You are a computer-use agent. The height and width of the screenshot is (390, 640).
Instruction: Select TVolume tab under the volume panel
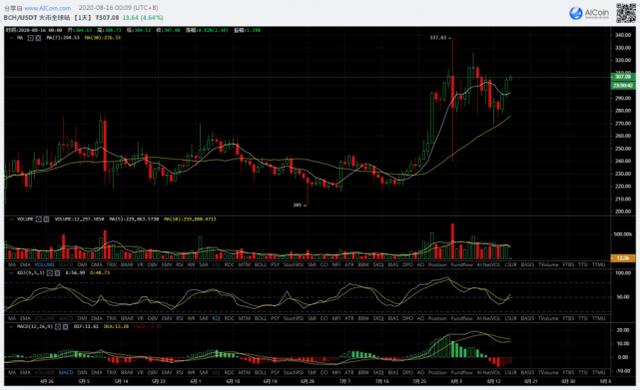tap(548, 265)
